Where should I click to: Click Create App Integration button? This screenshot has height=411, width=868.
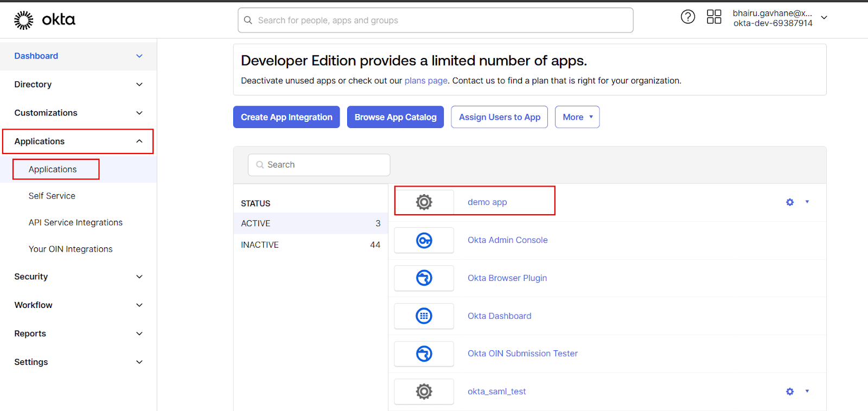286,117
